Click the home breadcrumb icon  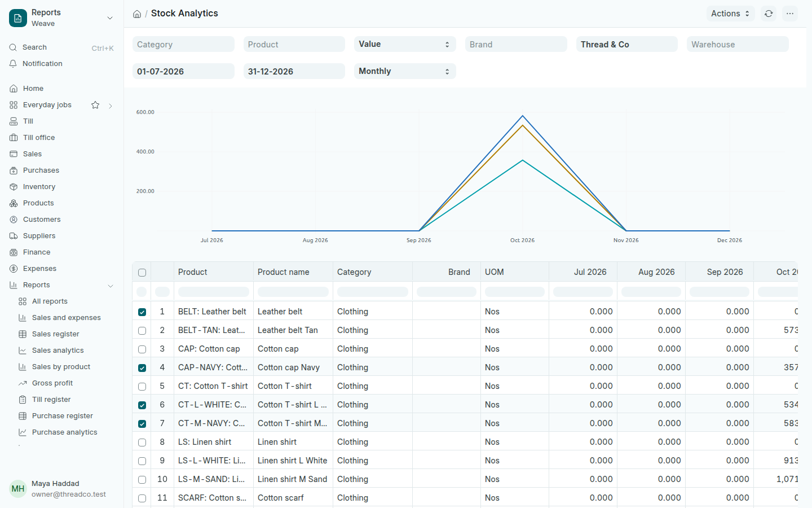[x=137, y=14]
